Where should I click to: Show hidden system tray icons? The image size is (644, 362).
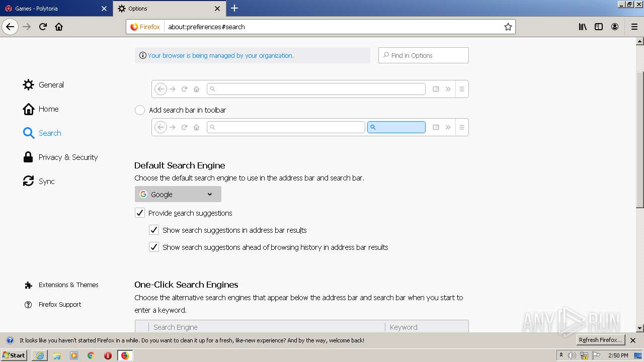click(x=561, y=355)
